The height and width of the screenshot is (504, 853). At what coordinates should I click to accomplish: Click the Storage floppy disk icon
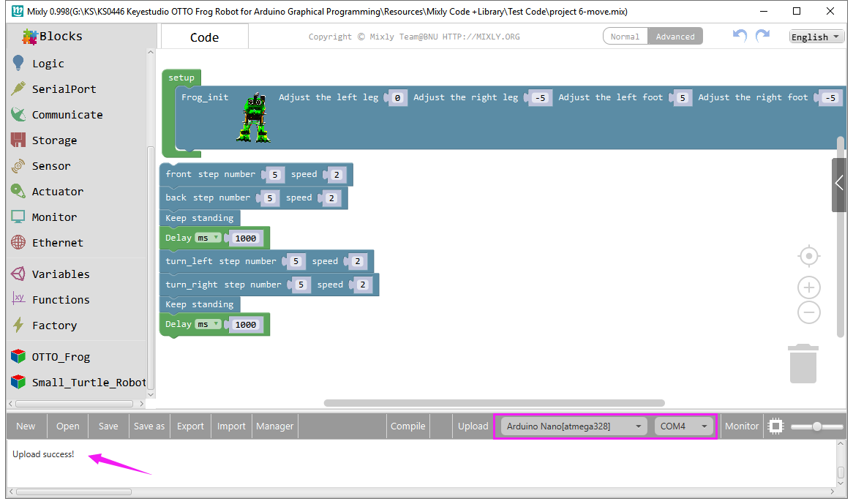[x=18, y=140]
